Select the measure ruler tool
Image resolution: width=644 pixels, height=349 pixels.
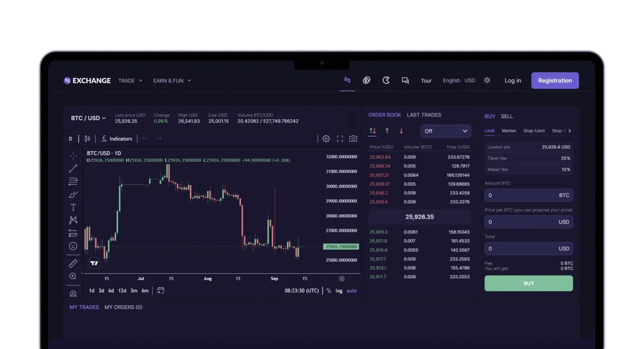(73, 263)
